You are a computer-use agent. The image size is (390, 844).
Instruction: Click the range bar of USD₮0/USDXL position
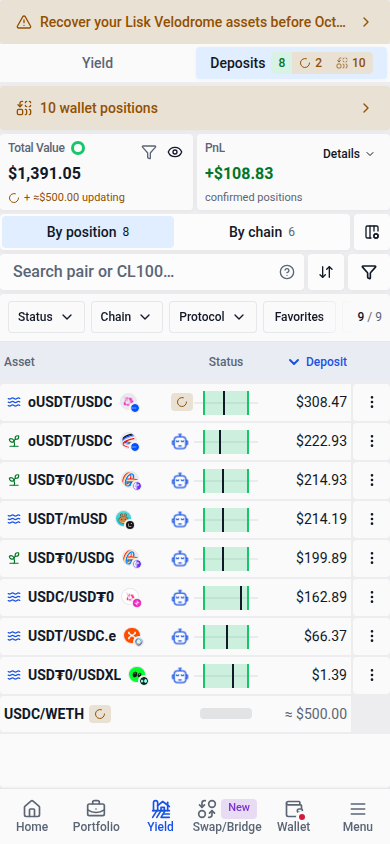pos(226,675)
